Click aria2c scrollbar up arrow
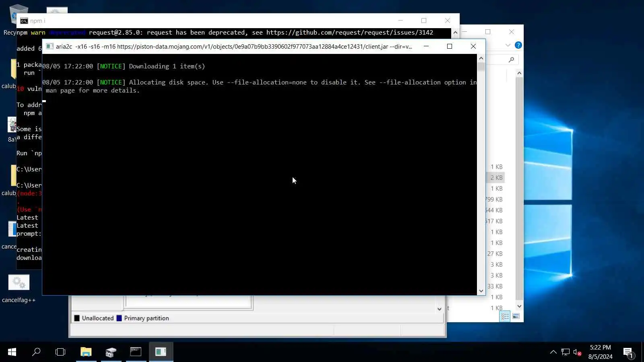This screenshot has width=644, height=362. [x=481, y=58]
